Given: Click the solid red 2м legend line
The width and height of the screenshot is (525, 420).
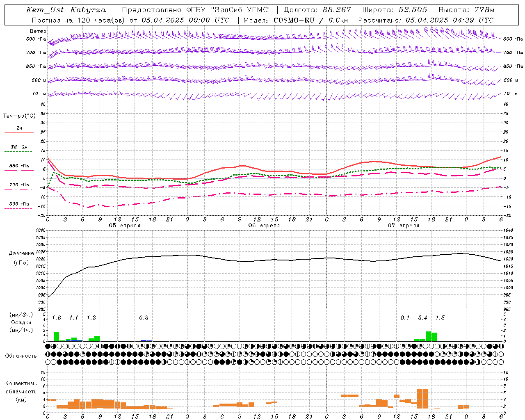Looking at the screenshot, I should [x=19, y=132].
